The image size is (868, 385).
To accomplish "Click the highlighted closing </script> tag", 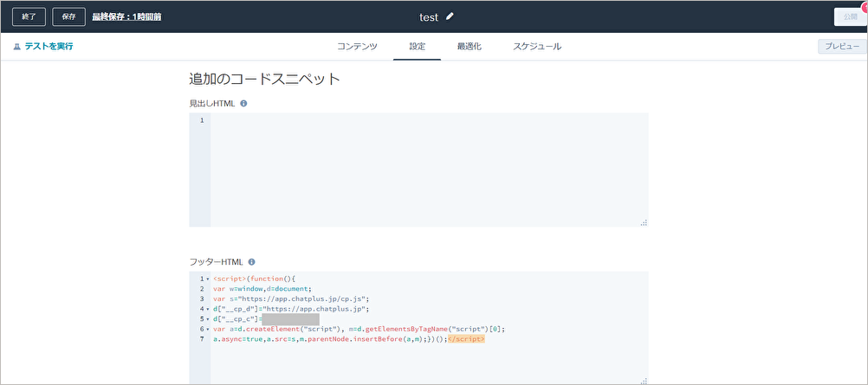I will [466, 339].
